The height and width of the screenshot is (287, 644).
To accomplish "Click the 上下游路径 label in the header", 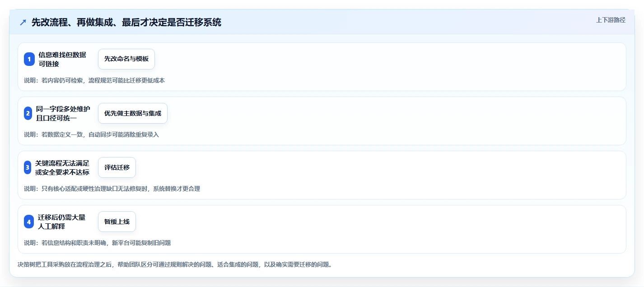I will click(x=611, y=20).
